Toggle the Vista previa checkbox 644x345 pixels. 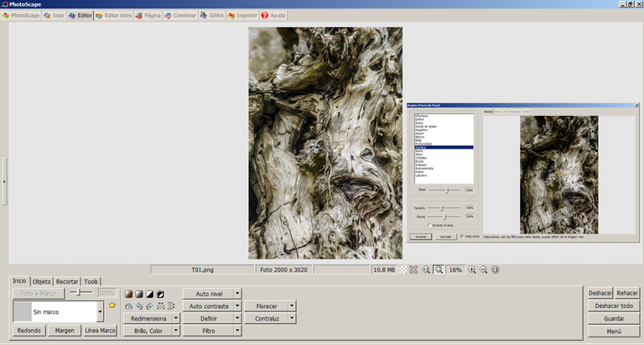[462, 237]
